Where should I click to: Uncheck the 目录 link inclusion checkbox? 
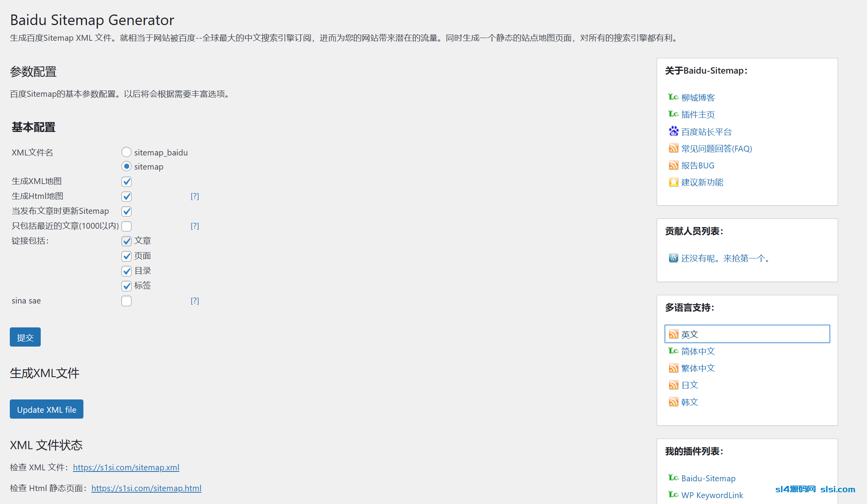(x=126, y=271)
